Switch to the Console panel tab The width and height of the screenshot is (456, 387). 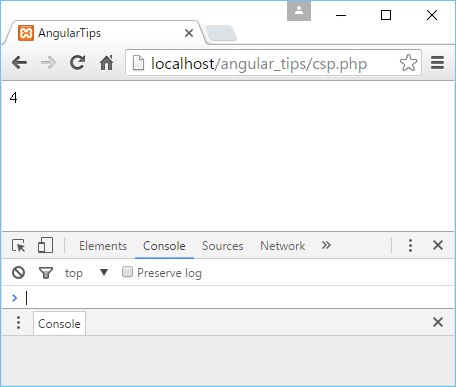(x=164, y=246)
